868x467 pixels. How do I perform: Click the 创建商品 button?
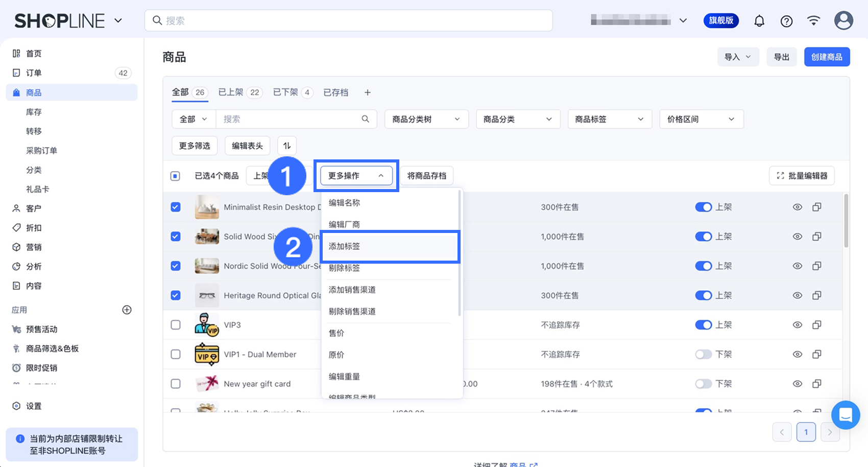point(826,57)
